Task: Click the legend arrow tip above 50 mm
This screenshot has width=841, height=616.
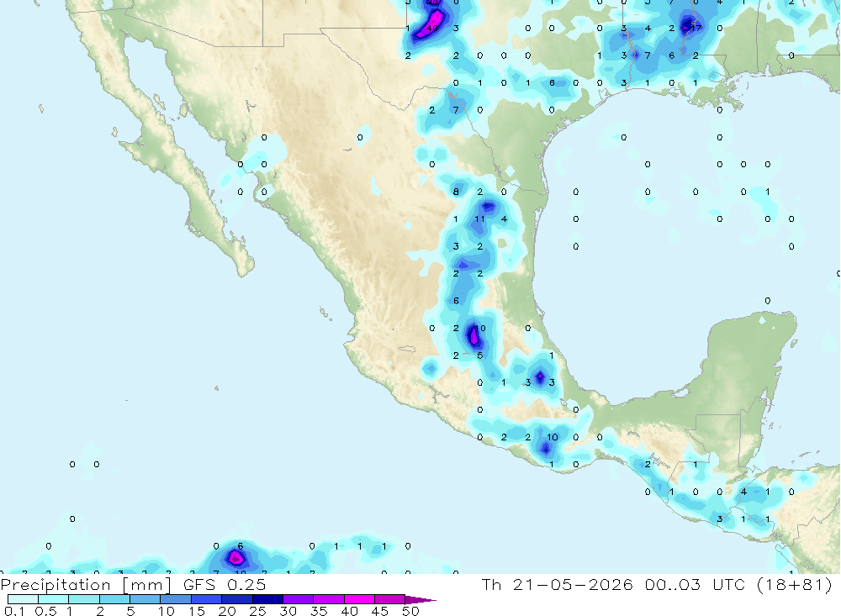Action: (420, 599)
